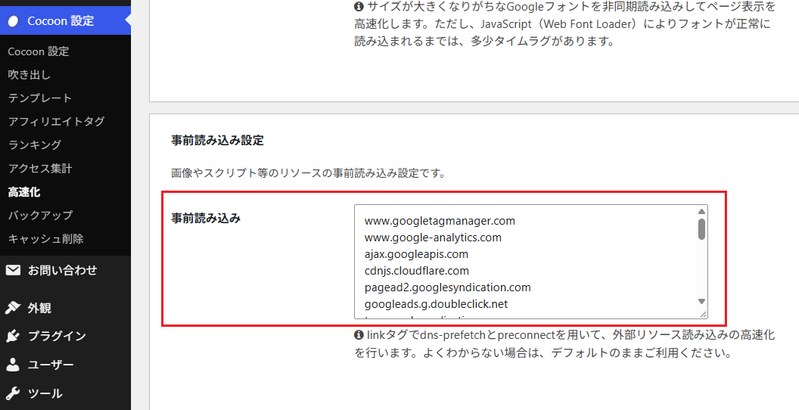Select キャッシュ削除 in the sidebar
This screenshot has height=410, width=799.
click(45, 239)
